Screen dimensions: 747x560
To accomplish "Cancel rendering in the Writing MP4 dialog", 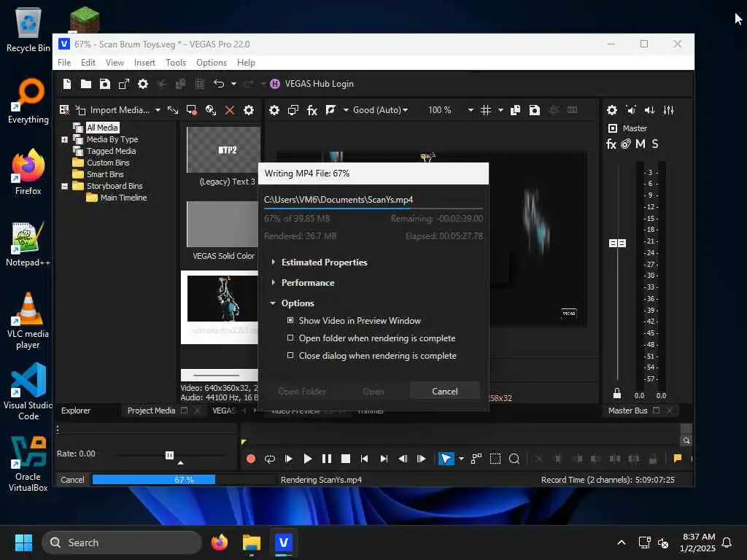I will 444,392.
